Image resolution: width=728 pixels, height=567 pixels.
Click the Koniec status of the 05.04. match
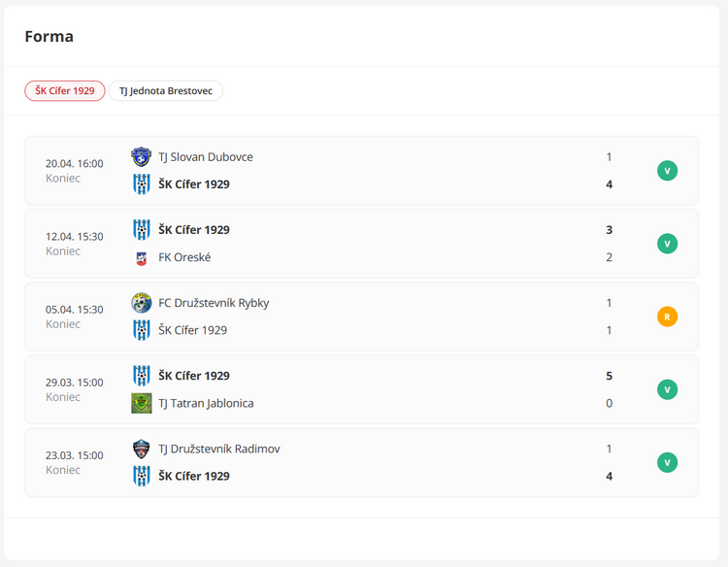(63, 324)
